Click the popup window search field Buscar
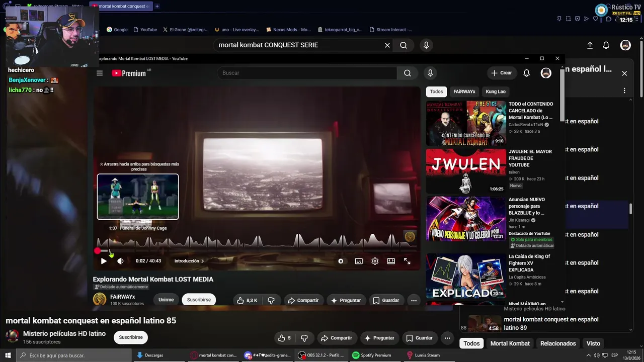The height and width of the screenshot is (362, 644). 307,73
